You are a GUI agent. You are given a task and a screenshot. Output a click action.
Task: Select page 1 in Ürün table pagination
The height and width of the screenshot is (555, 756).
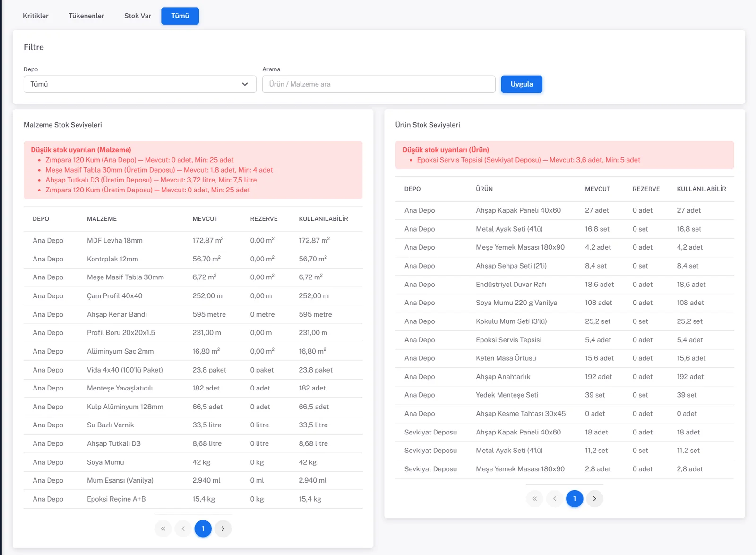(575, 498)
